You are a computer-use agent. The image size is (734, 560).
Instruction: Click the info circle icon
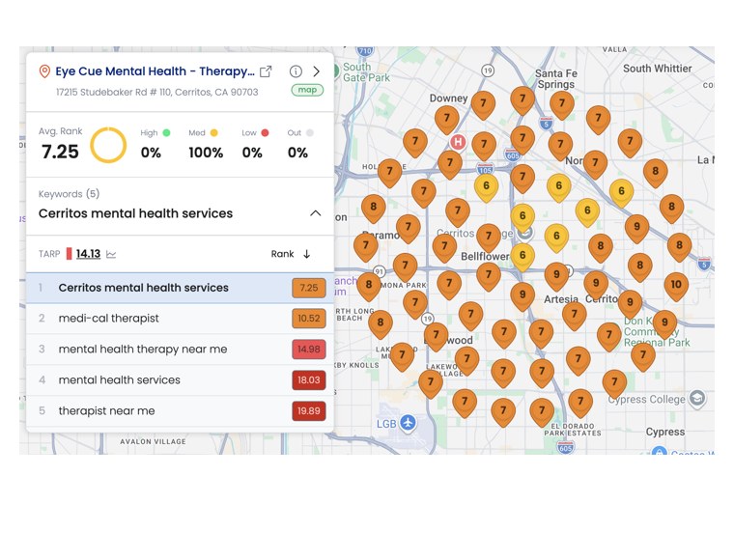(296, 71)
